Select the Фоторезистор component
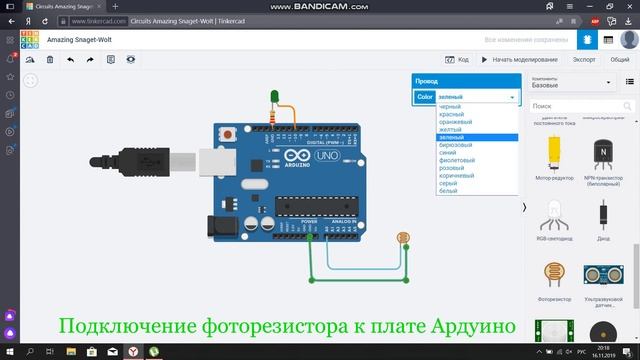Image resolution: width=640 pixels, height=360 pixels. pos(554,282)
